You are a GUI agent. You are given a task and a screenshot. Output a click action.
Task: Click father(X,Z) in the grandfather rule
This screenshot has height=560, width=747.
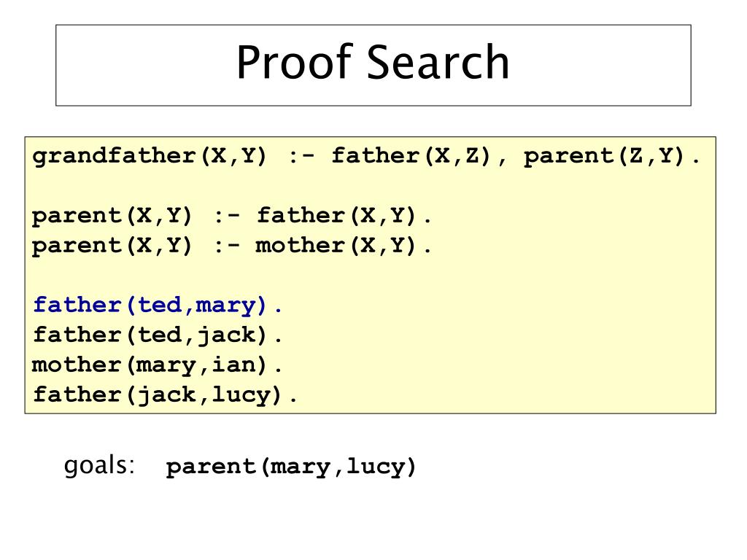point(411,156)
